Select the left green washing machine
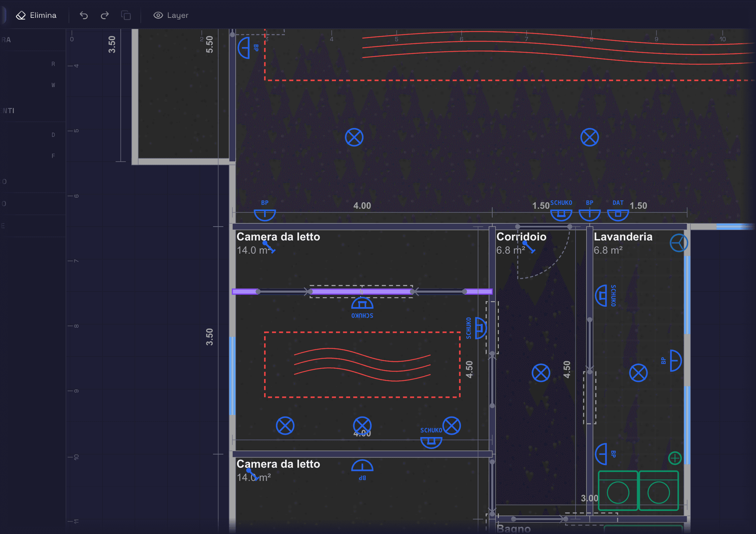 coord(618,490)
